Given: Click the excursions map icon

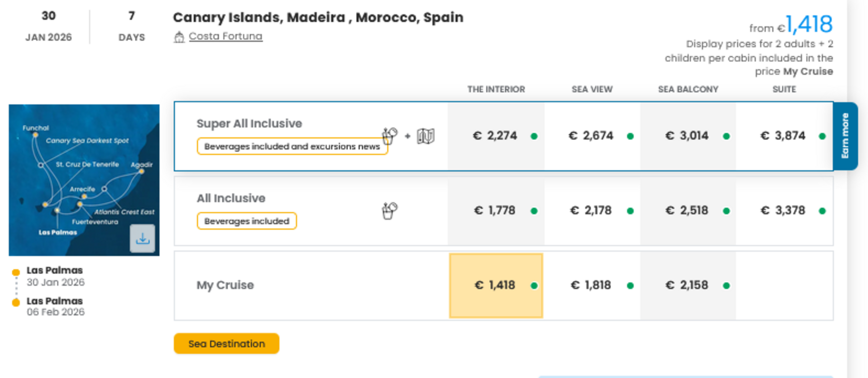Looking at the screenshot, I should coord(426,136).
